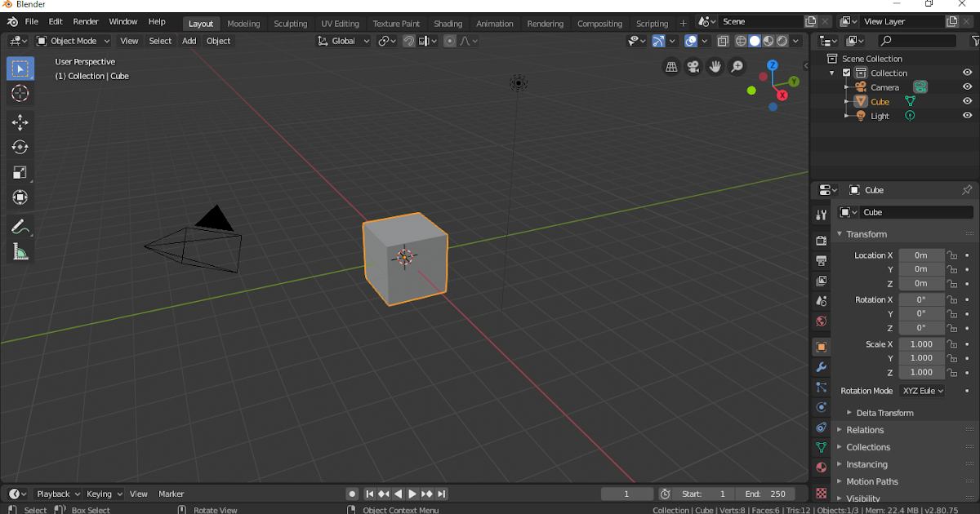The width and height of the screenshot is (980, 514).
Task: Open Modifier properties with the wrench icon
Action: pyautogui.click(x=821, y=366)
